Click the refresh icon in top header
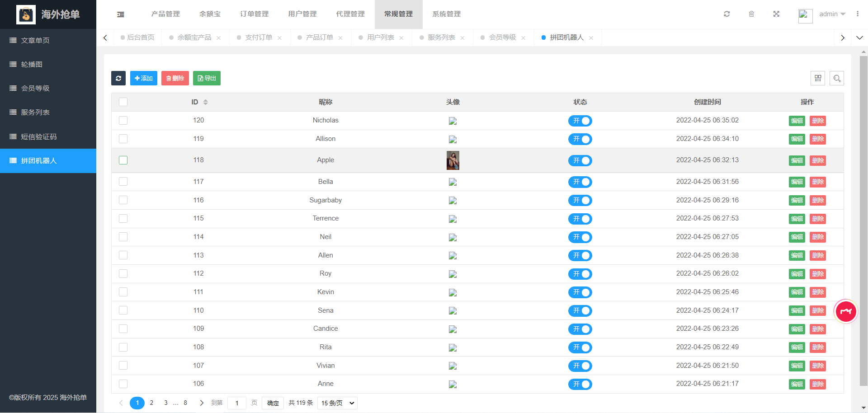Image resolution: width=868 pixels, height=413 pixels. click(x=726, y=14)
